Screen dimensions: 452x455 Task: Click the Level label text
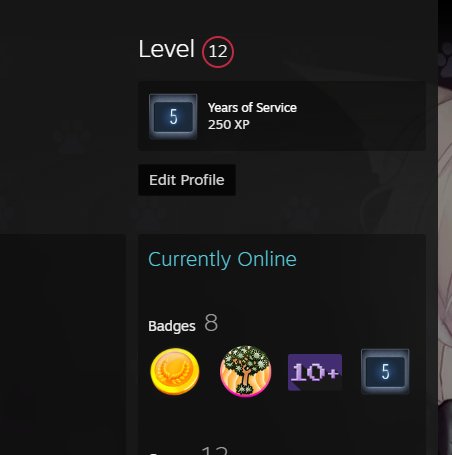pyautogui.click(x=166, y=49)
